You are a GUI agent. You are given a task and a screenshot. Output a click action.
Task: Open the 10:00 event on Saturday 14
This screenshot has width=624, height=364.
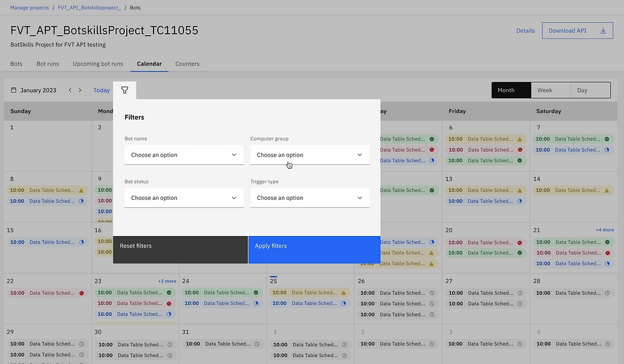[574, 190]
